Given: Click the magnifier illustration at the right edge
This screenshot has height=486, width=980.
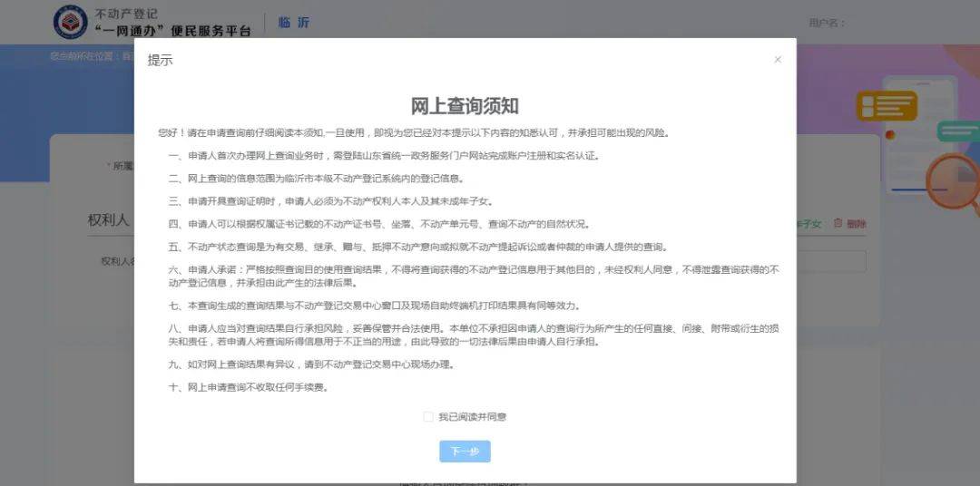Looking at the screenshot, I should point(953,184).
